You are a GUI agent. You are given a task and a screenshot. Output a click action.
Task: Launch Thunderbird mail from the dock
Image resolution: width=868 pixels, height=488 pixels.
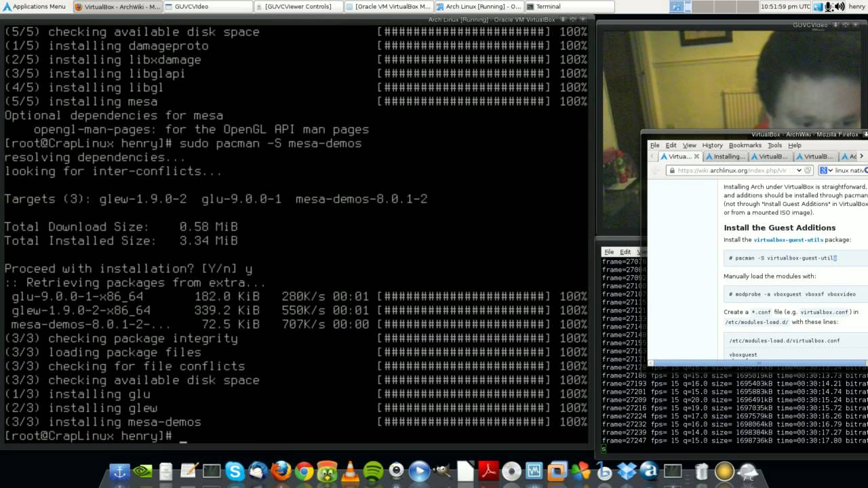[x=258, y=471]
